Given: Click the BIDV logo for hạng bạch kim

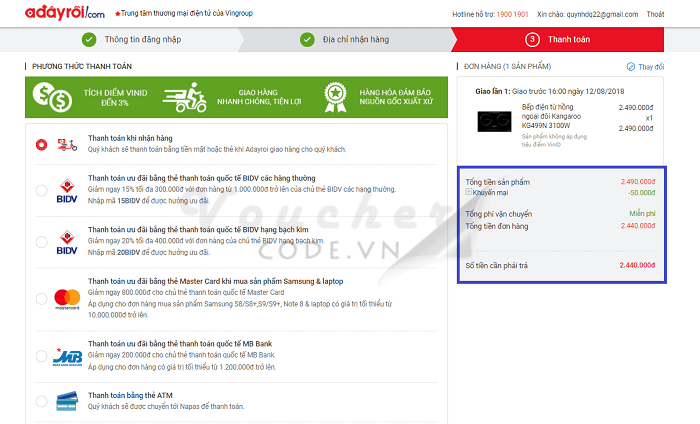Looking at the screenshot, I should [67, 242].
